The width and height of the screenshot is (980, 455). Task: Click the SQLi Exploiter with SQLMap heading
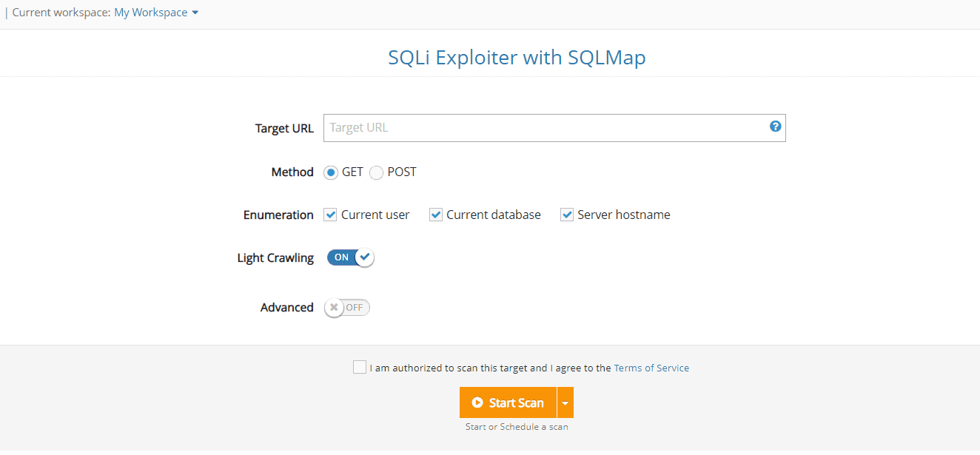[516, 57]
